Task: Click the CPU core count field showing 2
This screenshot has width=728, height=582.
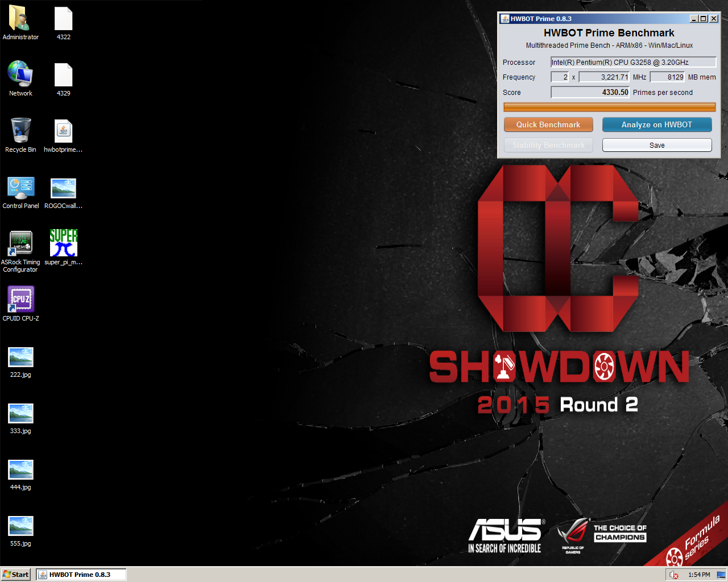Action: point(560,77)
